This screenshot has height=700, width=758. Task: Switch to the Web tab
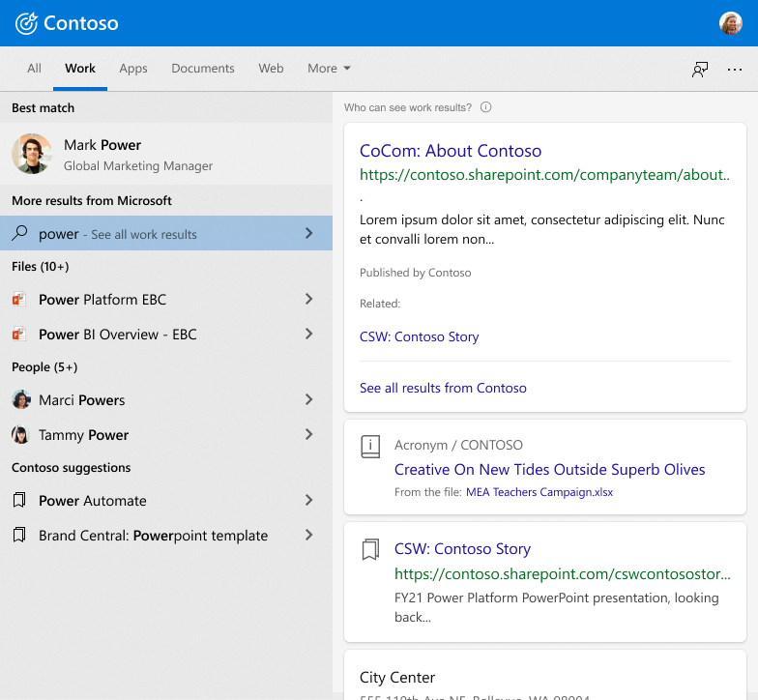pos(271,68)
